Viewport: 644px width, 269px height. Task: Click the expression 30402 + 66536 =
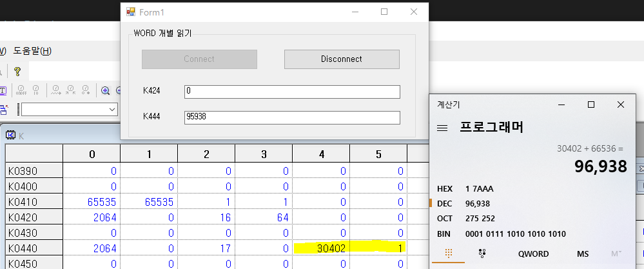pos(590,148)
